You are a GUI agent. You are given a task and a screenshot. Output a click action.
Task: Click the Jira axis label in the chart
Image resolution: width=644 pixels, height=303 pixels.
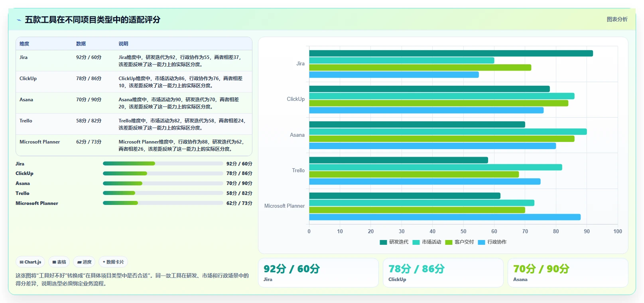click(300, 64)
